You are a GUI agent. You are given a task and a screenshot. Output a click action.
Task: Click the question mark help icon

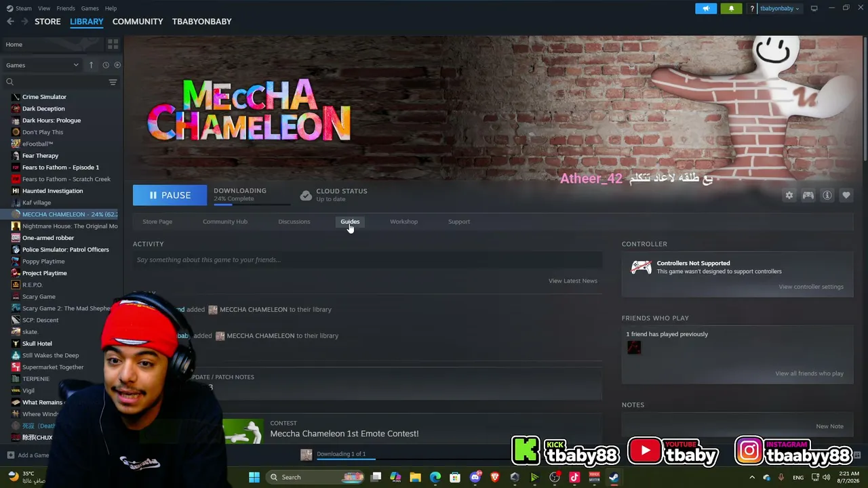[x=752, y=8]
